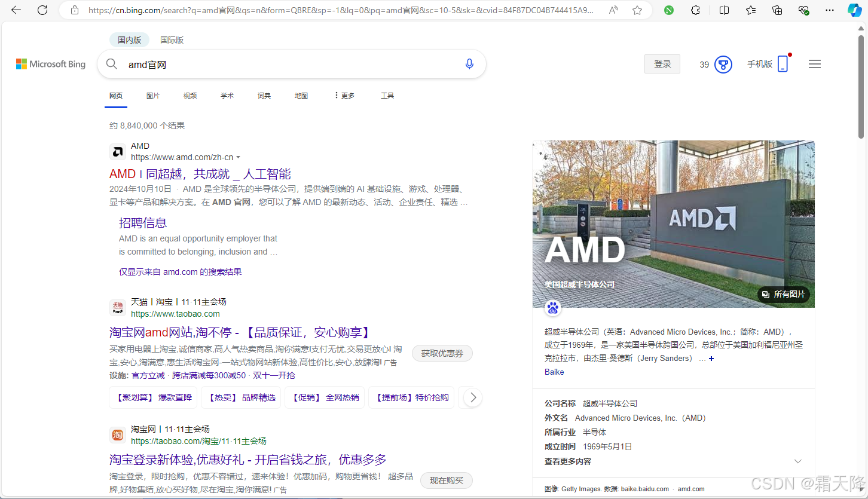This screenshot has height=499, width=868.
Task: Show next promo chips with right arrow
Action: point(473,397)
